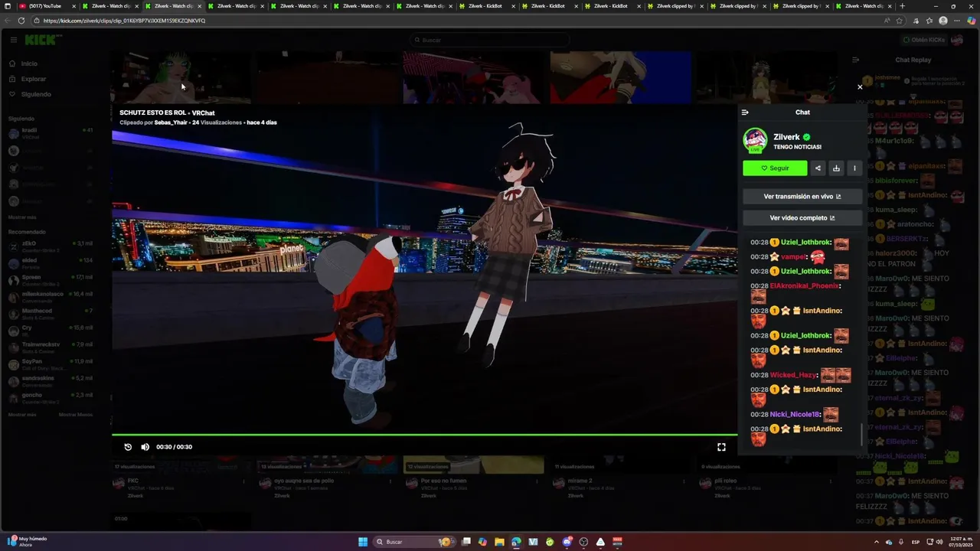Open Microsoft Edge taskbar icon
Viewport: 980px width, 551px height.
click(x=516, y=542)
